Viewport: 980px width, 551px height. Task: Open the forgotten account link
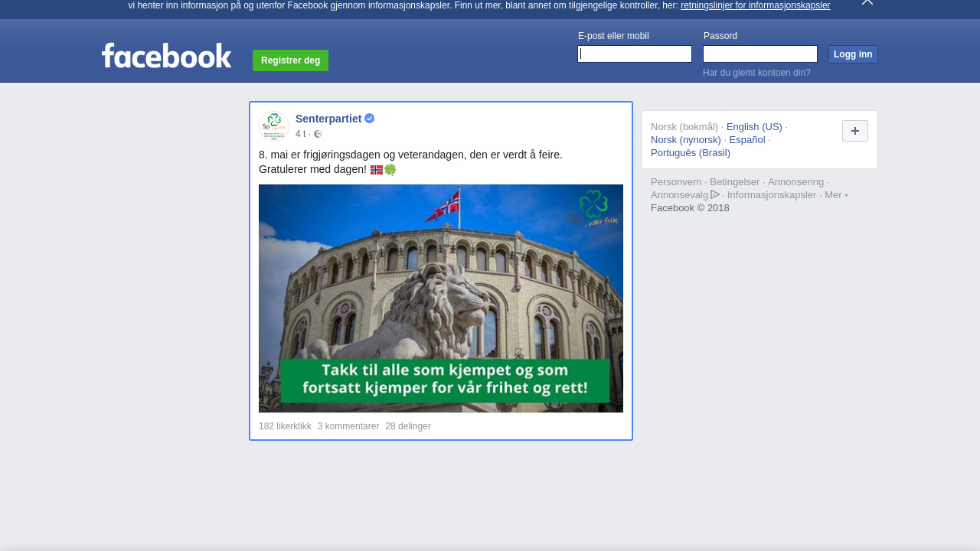point(756,73)
